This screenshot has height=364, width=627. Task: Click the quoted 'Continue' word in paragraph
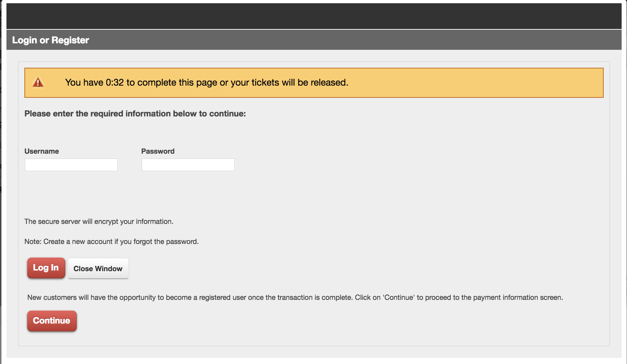[399, 297]
